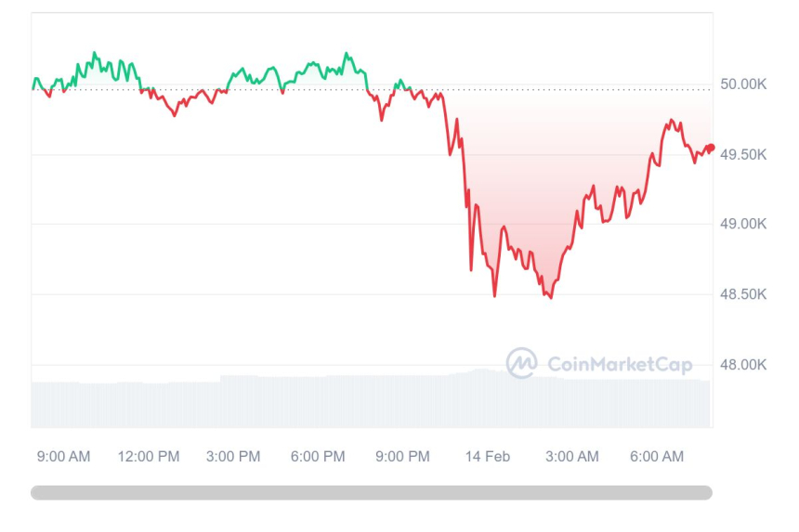The width and height of the screenshot is (799, 532).
Task: Click the 48.00K price axis label
Action: pyautogui.click(x=743, y=365)
